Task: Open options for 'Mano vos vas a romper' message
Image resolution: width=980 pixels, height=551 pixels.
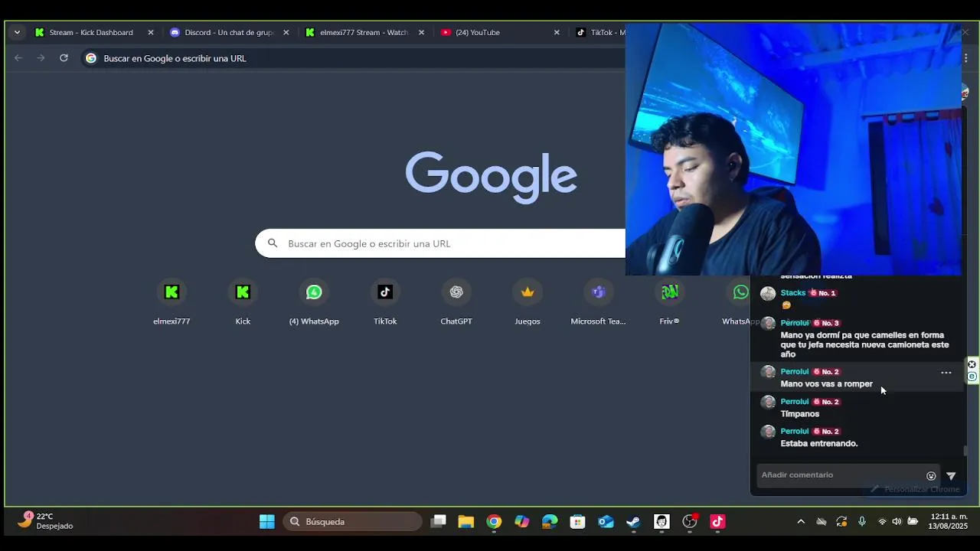Action: [946, 373]
